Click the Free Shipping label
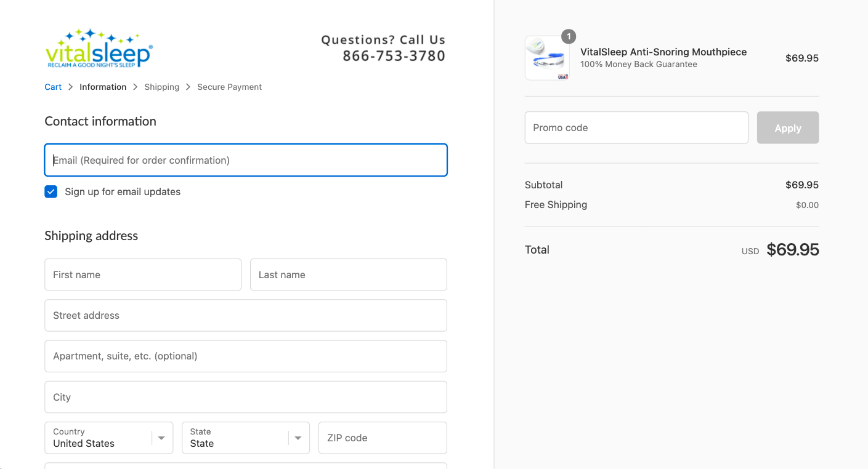 [x=556, y=204]
